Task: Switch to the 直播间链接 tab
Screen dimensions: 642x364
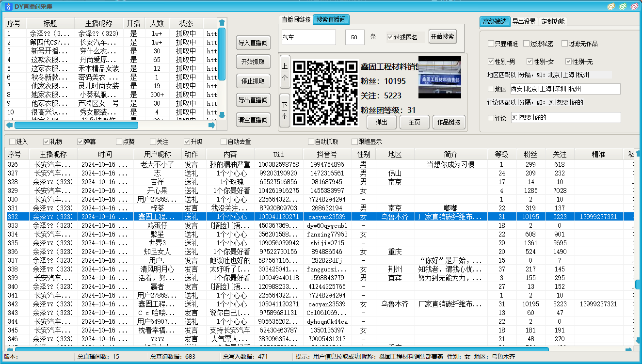Action: point(296,19)
